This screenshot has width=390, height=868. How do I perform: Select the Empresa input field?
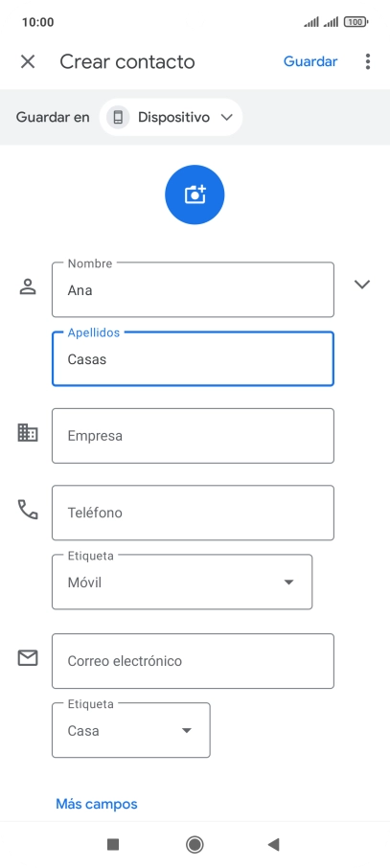[193, 436]
